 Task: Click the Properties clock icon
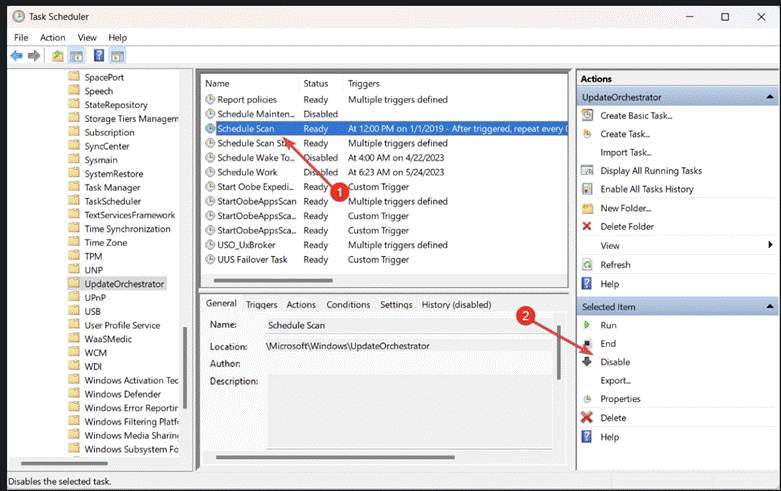click(588, 399)
